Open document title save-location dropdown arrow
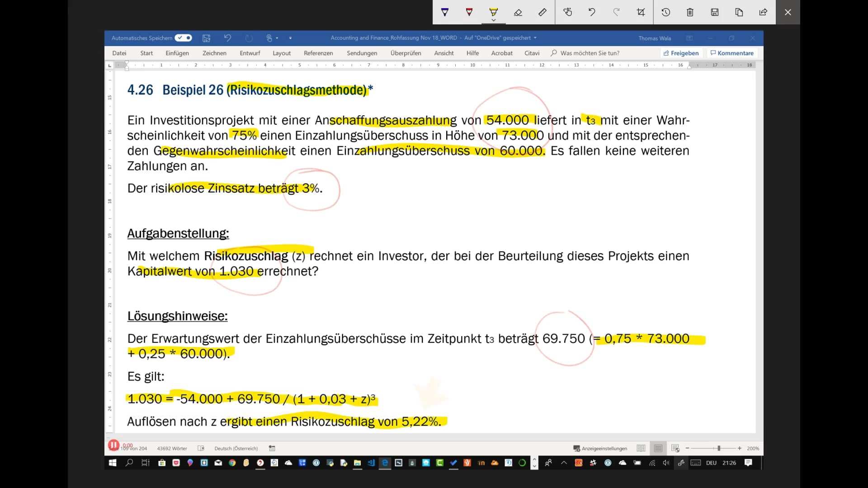Viewport: 868px width, 488px height. pos(535,38)
